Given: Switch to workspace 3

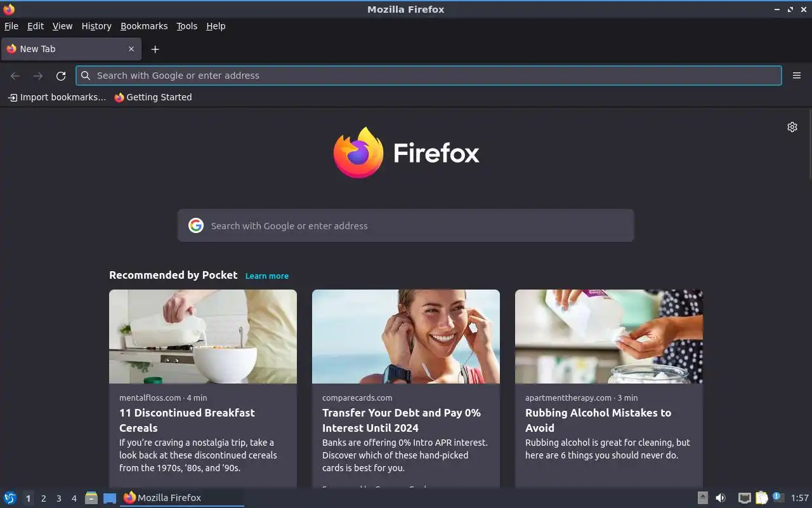Looking at the screenshot, I should (59, 498).
